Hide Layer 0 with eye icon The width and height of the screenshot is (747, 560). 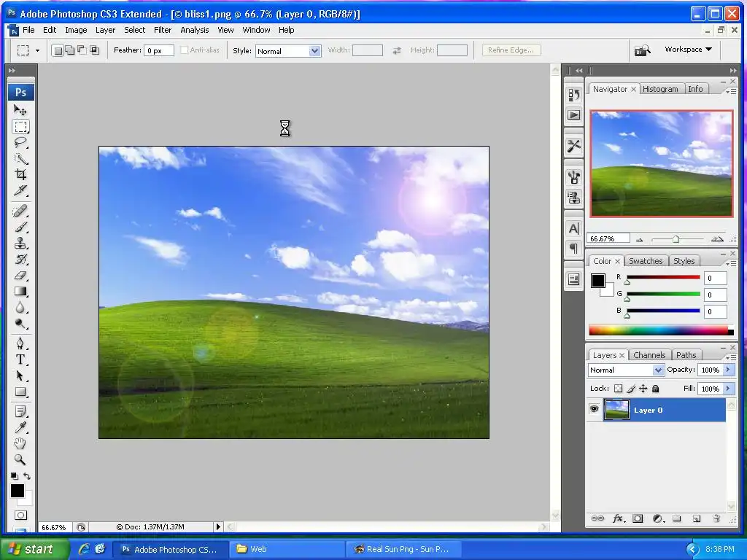tap(594, 410)
